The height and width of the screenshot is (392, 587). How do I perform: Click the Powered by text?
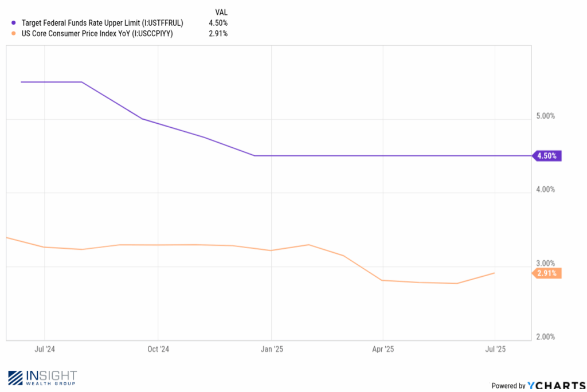[508, 386]
